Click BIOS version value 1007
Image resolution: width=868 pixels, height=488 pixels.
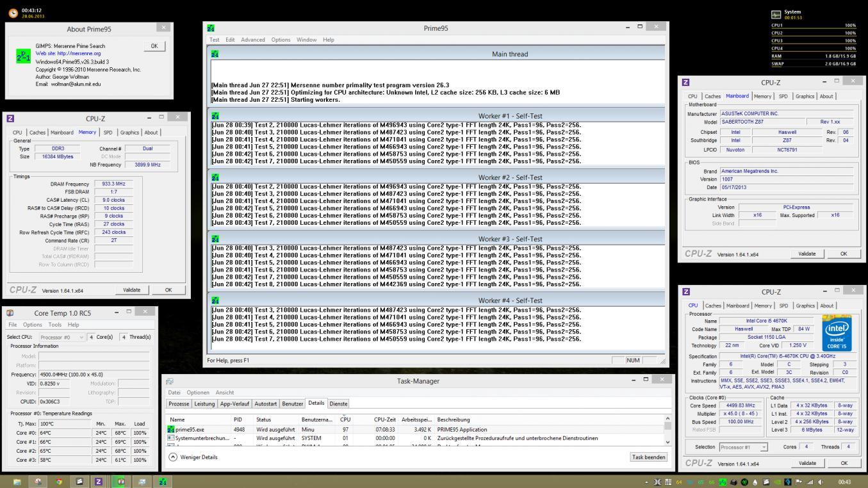(786, 179)
